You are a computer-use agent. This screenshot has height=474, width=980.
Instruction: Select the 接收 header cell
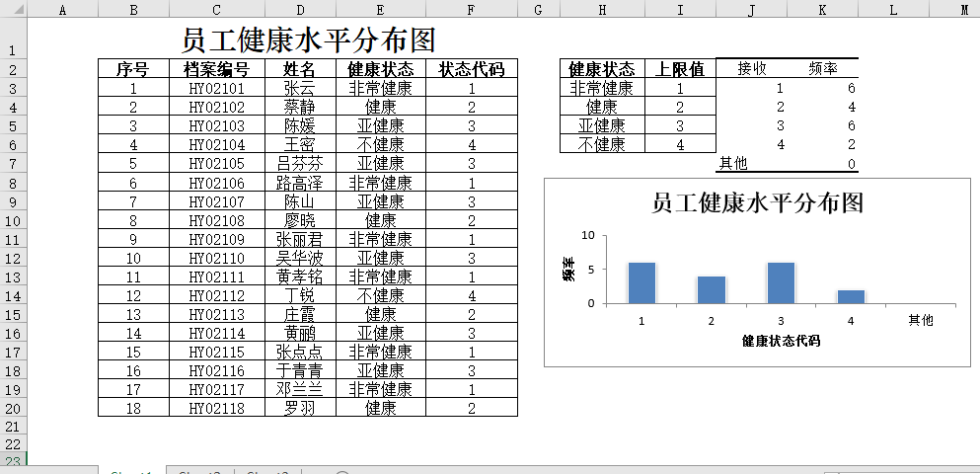click(x=751, y=69)
